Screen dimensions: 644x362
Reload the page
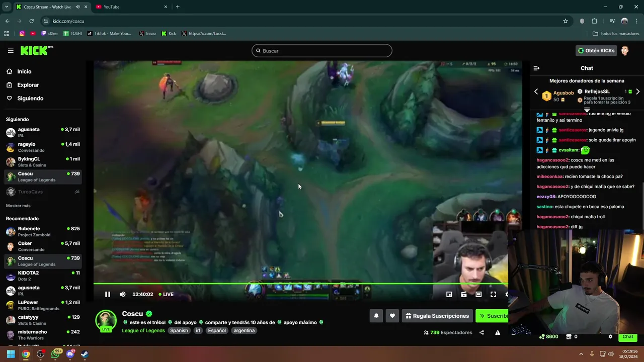[x=31, y=21]
